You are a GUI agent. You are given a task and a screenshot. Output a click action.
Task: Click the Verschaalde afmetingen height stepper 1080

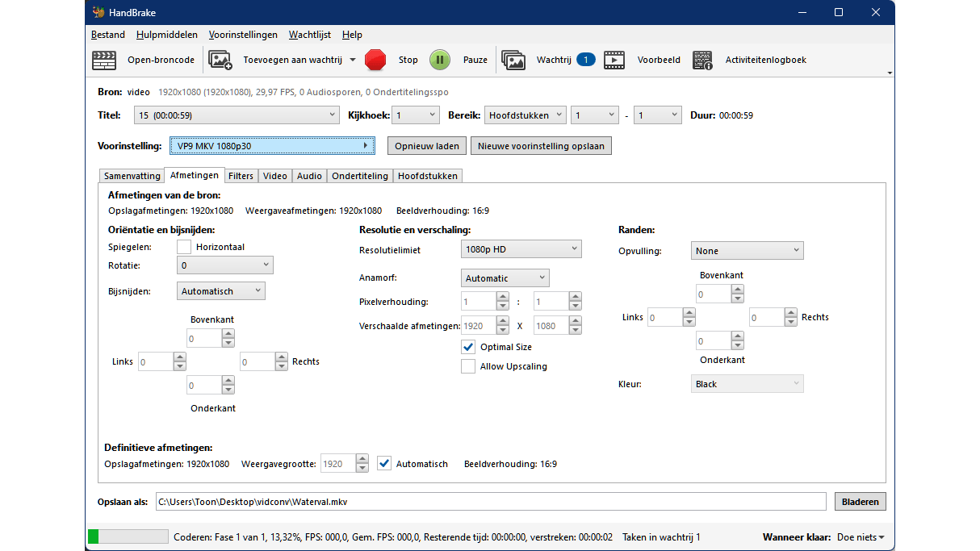[x=575, y=326]
